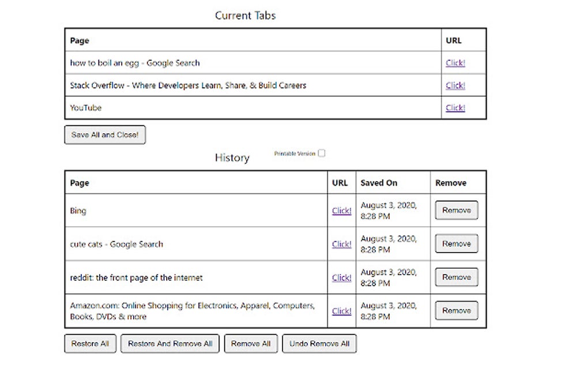Select the Saved On column header
The width and height of the screenshot is (588, 368).
pyautogui.click(x=378, y=182)
